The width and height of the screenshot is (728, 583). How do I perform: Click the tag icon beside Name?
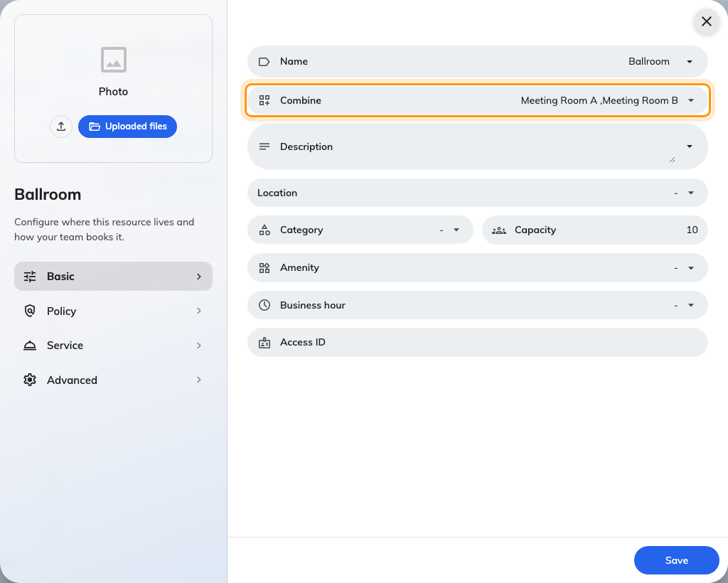[x=264, y=62]
